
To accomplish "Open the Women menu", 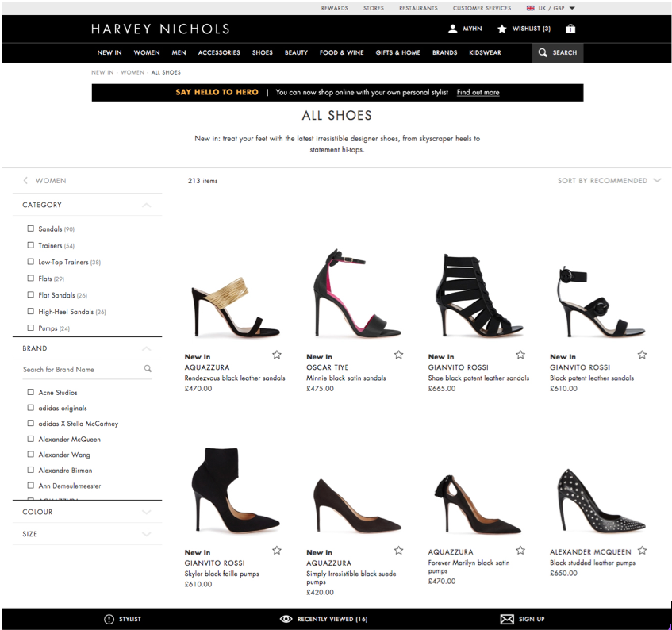I will pyautogui.click(x=147, y=52).
